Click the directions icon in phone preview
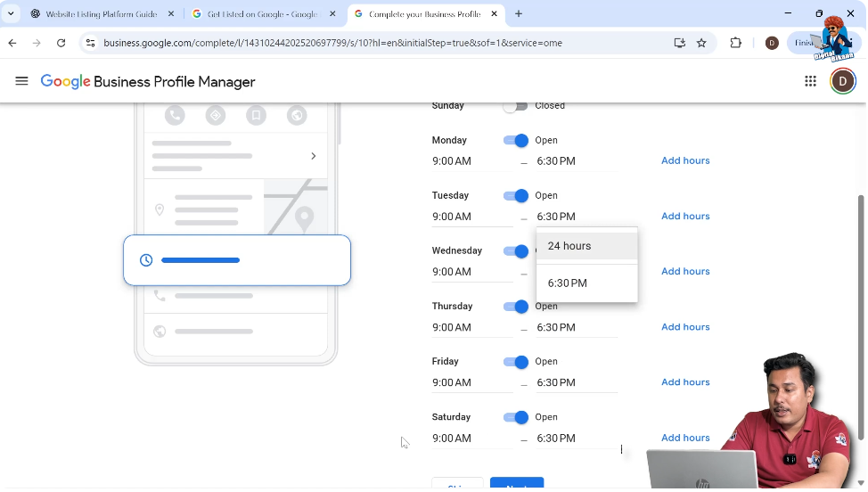Viewport: 868px width, 492px height. (x=216, y=115)
